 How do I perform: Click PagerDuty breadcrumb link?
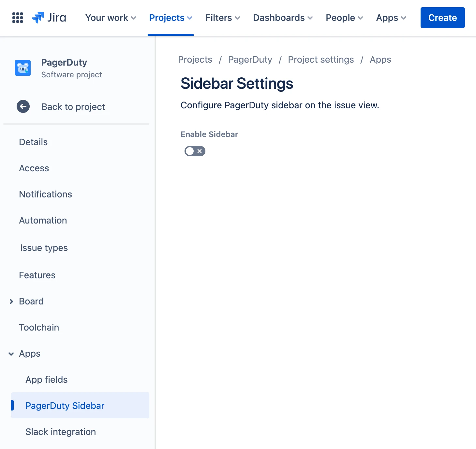pyautogui.click(x=250, y=59)
